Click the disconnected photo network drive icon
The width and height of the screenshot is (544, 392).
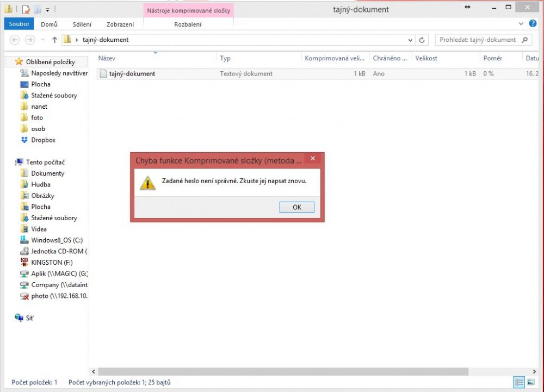[x=24, y=296]
